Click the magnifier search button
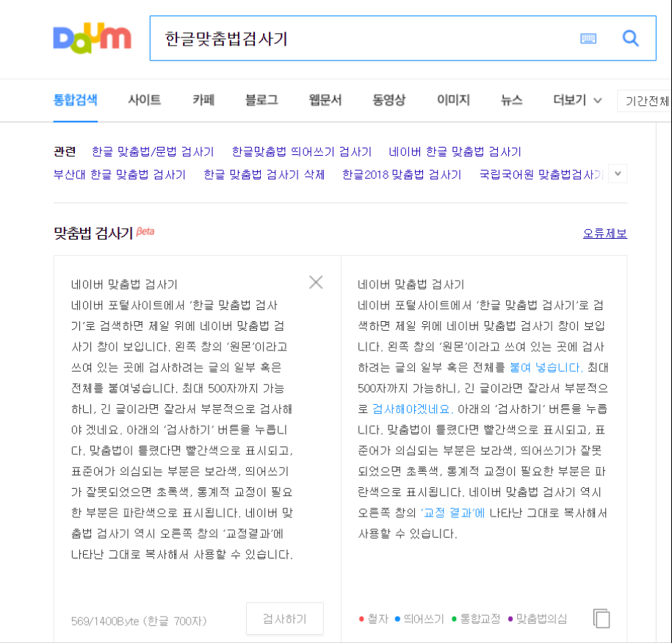 click(x=630, y=38)
